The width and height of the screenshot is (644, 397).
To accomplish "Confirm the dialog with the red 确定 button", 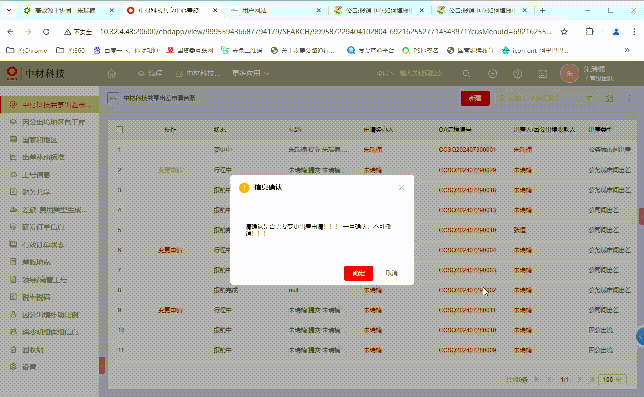I will (358, 273).
